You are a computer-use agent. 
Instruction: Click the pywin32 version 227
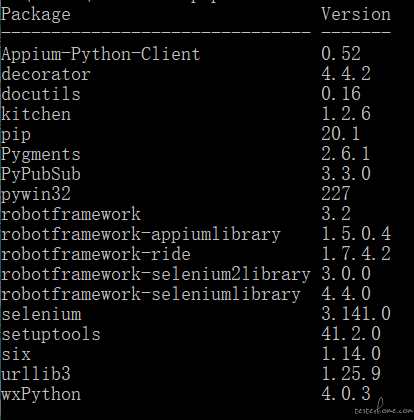tap(336, 193)
